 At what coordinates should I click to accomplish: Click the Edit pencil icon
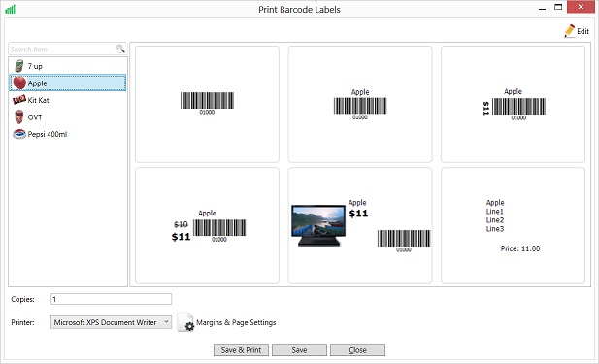click(x=569, y=31)
